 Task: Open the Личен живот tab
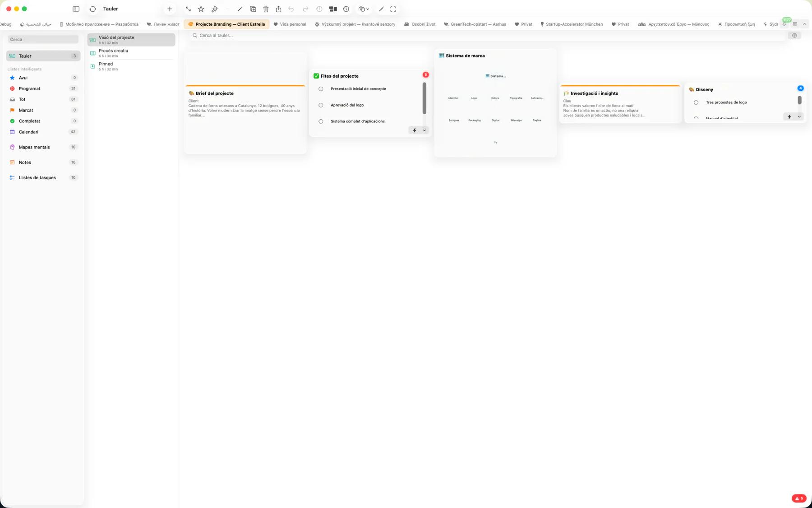(163, 24)
